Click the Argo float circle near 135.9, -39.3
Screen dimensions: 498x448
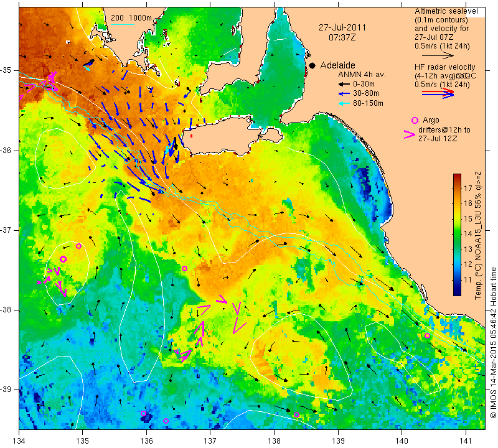pyautogui.click(x=143, y=413)
